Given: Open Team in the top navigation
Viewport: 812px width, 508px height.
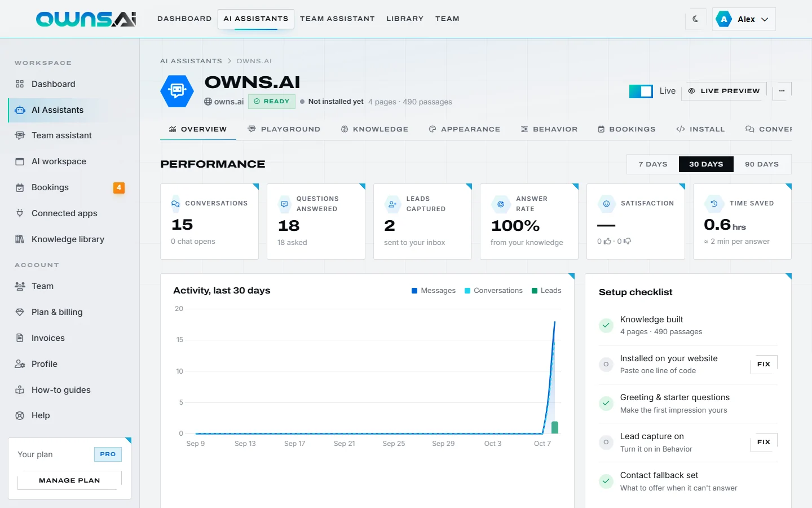Looking at the screenshot, I should (447, 19).
